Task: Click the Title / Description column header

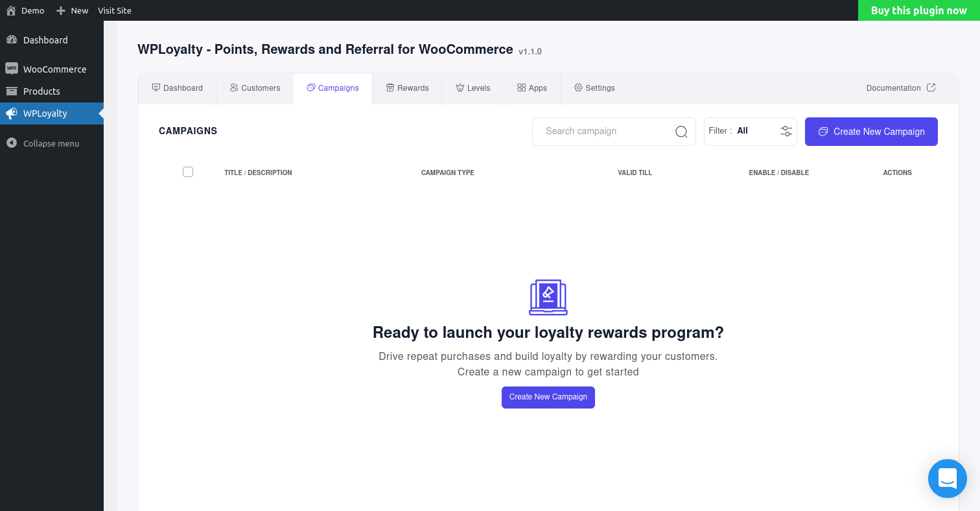Action: 258,172
